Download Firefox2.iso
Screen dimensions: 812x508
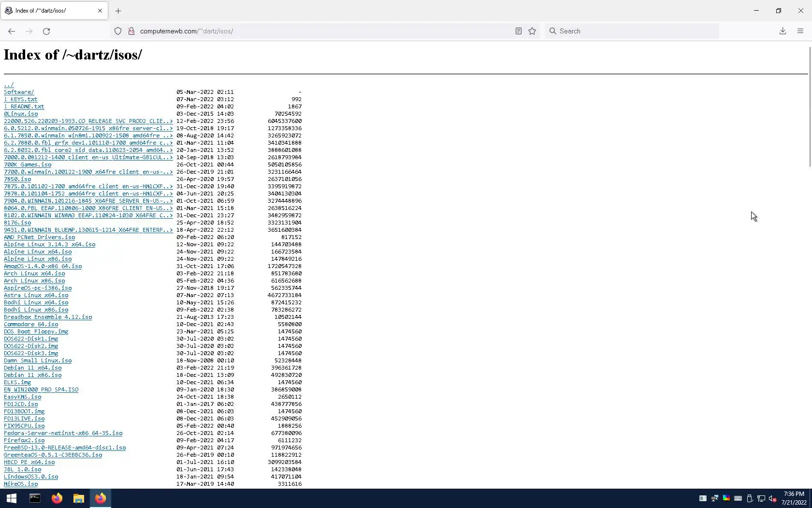pyautogui.click(x=24, y=440)
